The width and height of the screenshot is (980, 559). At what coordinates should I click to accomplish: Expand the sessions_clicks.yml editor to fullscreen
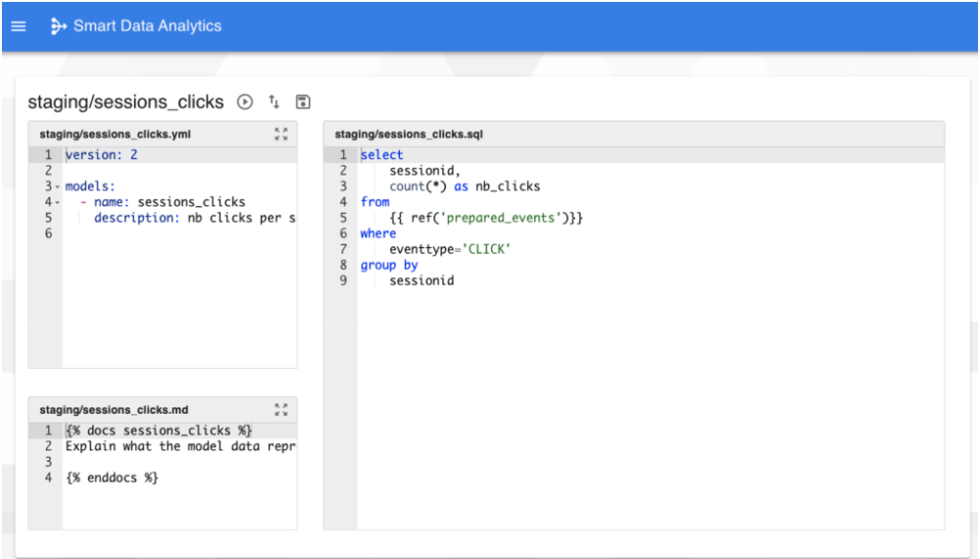281,134
